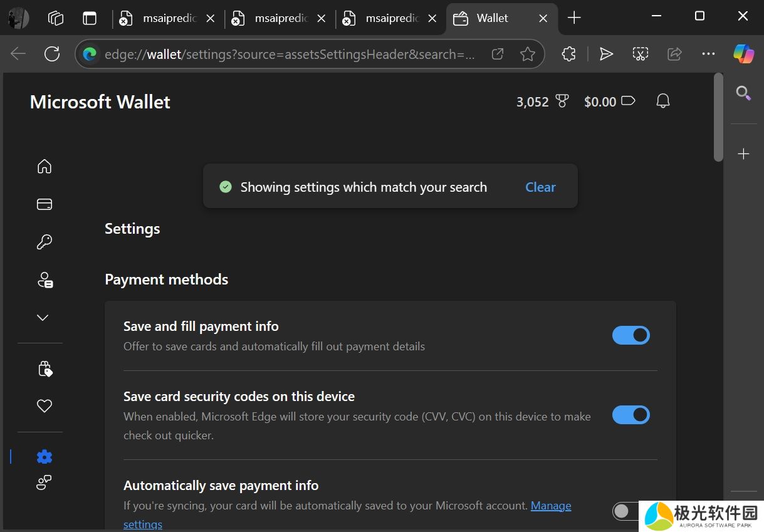Open passwords key icon in sidebar

tap(44, 242)
